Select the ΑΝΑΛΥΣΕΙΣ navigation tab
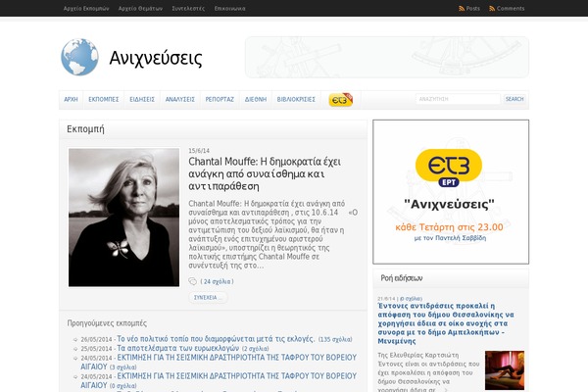Viewport: 588px width, 392px height. 180,99
